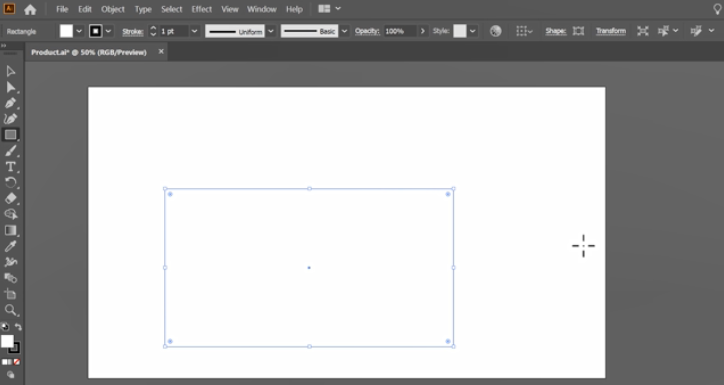
Task: Open the Recolor Artwork icon
Action: (x=495, y=31)
